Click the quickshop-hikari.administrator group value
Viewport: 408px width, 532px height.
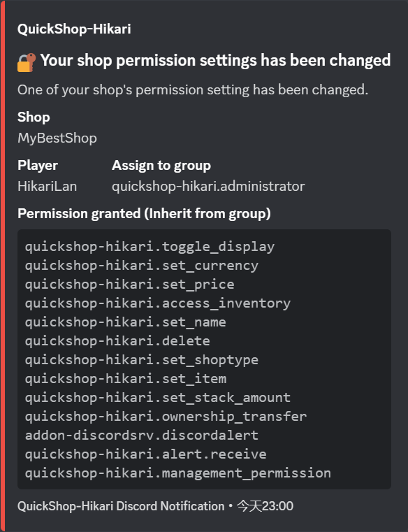(x=208, y=186)
